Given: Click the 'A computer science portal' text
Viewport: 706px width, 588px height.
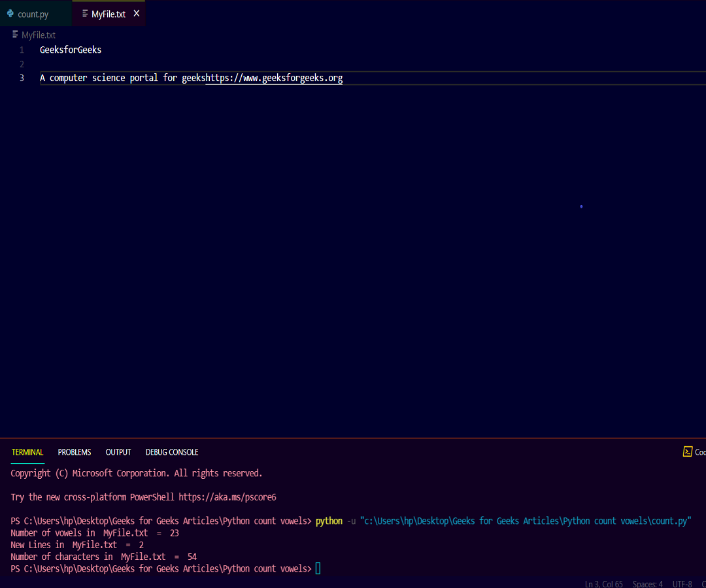Looking at the screenshot, I should (99, 78).
